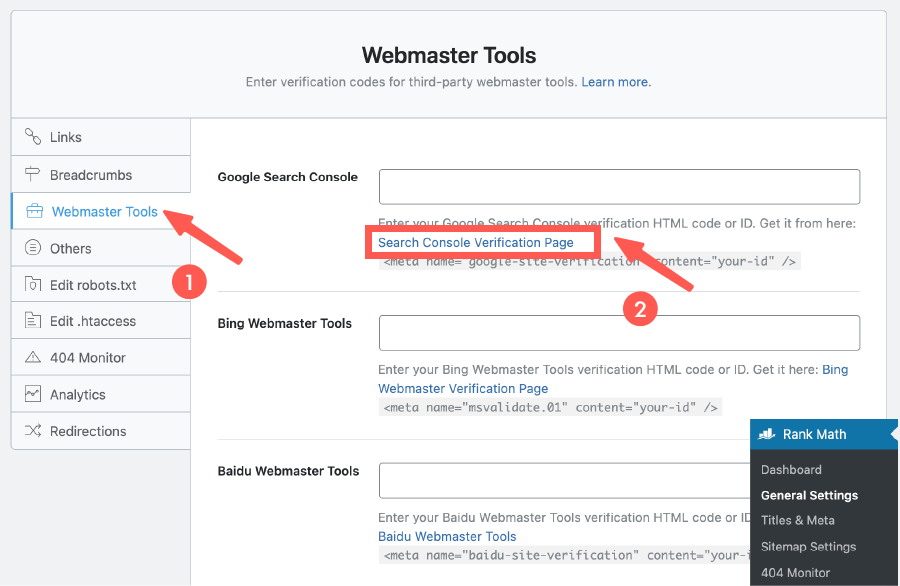900x586 pixels.
Task: Open Search Console Verification Page link
Action: (476, 242)
